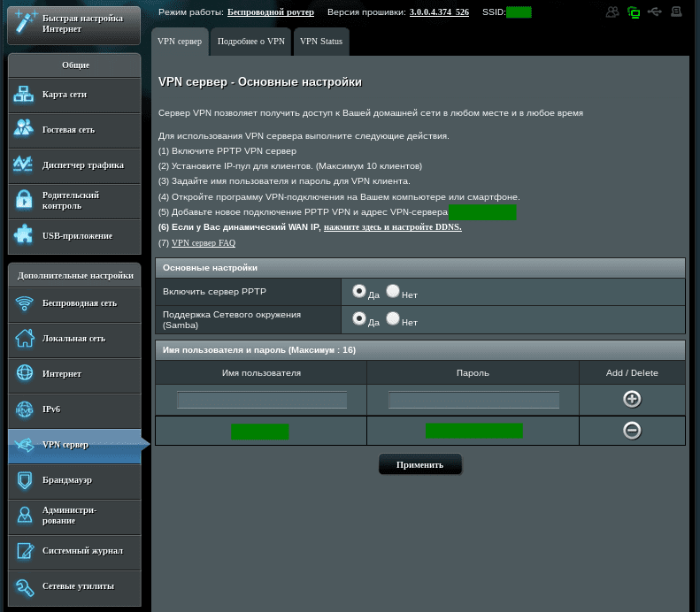Click the Сетевые утилиты wrench icon

(25, 587)
